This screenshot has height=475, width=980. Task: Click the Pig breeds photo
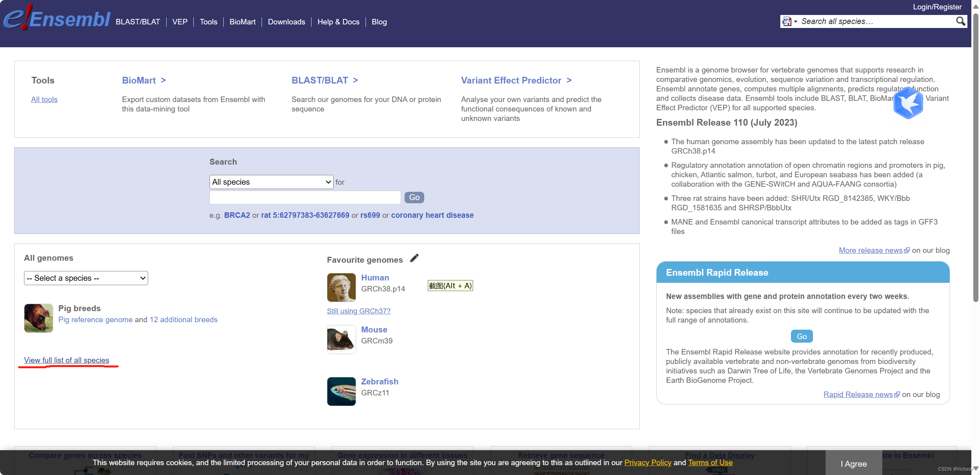coord(39,318)
